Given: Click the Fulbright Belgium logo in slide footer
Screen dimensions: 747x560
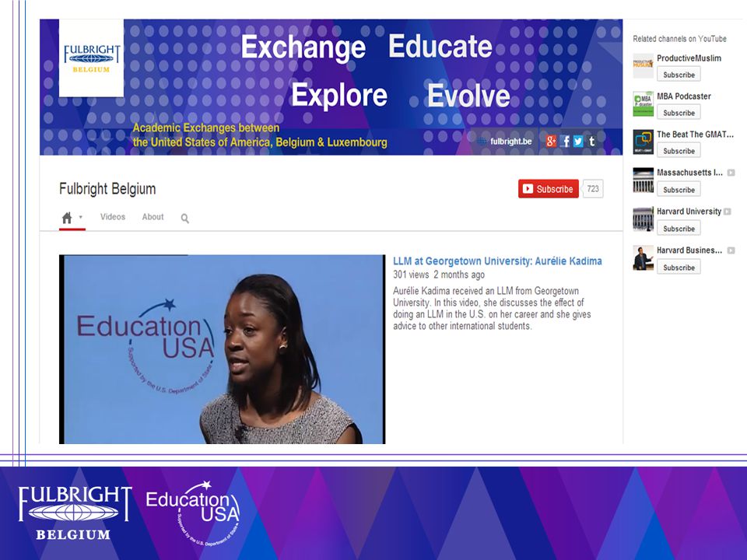Looking at the screenshot, I should pyautogui.click(x=75, y=513).
